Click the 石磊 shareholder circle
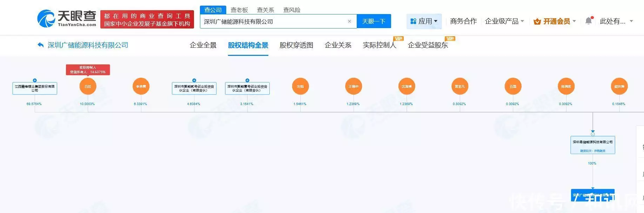The width and height of the screenshot is (644, 213). pyautogui.click(x=513, y=86)
